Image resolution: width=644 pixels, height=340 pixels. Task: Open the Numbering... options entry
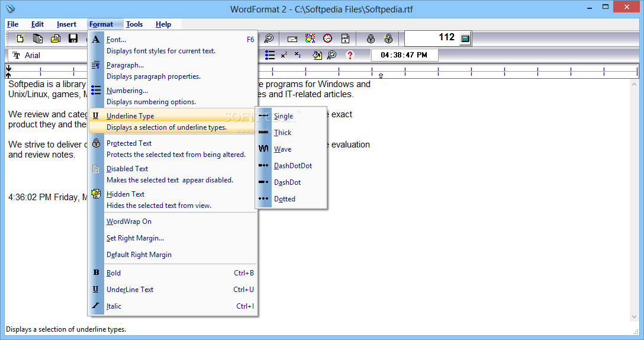tap(173, 96)
